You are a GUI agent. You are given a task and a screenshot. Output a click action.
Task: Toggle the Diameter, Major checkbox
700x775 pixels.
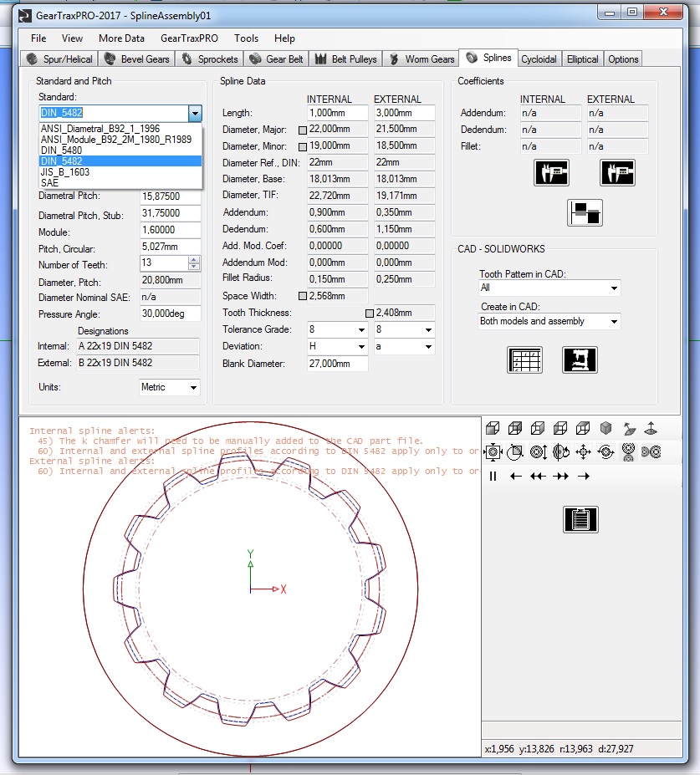click(x=303, y=130)
